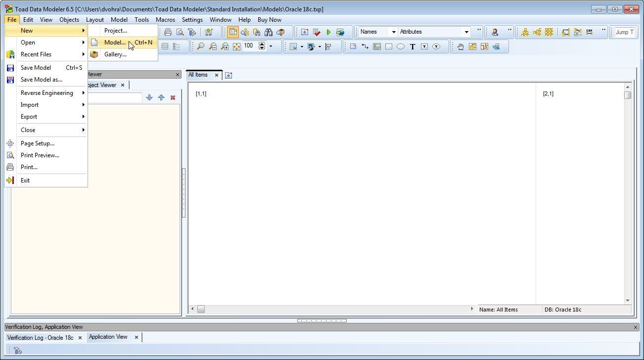
Task: Click the align left edges icon
Action: pyautogui.click(x=328, y=47)
